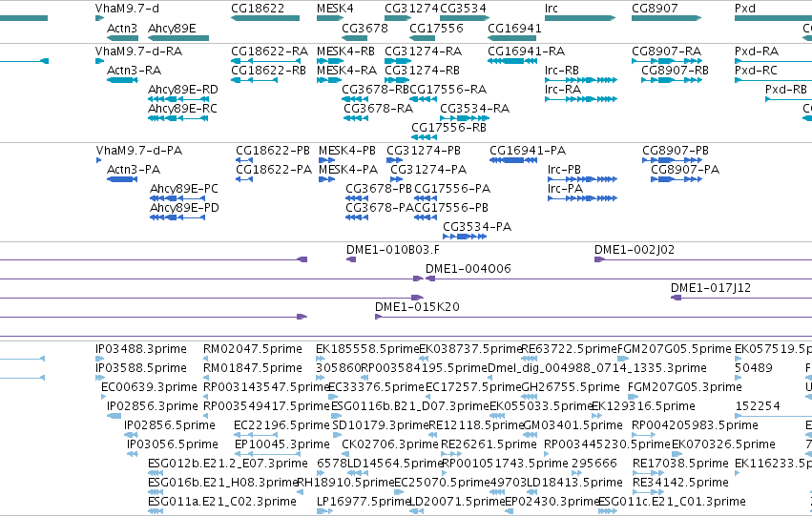Click the Pxd gene label
812x516 pixels.
coord(744,9)
